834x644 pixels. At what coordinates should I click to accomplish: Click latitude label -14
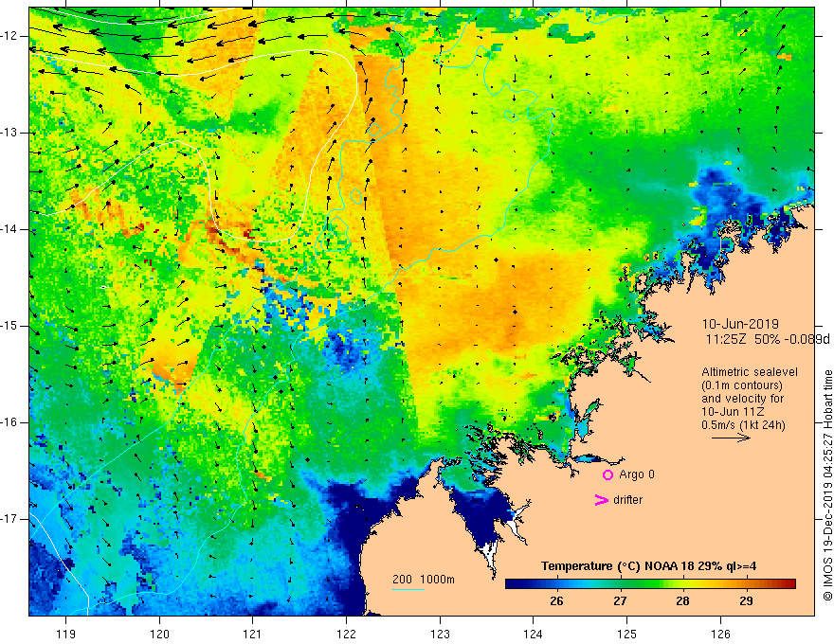[x=10, y=229]
